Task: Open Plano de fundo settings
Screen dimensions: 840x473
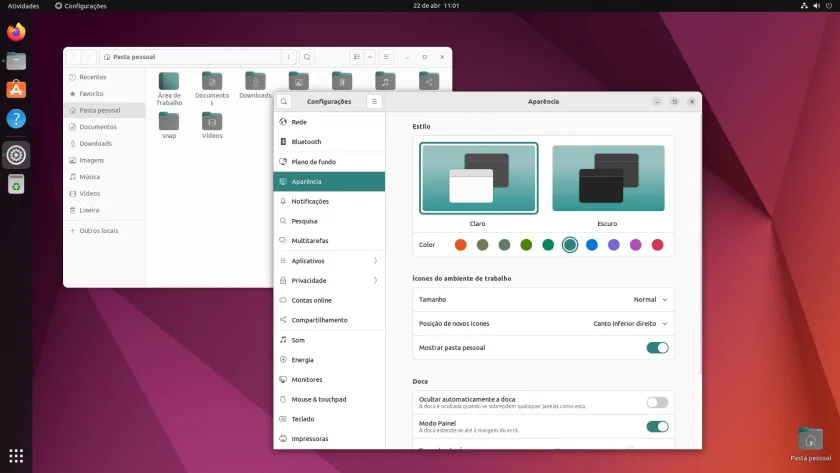Action: (x=329, y=162)
